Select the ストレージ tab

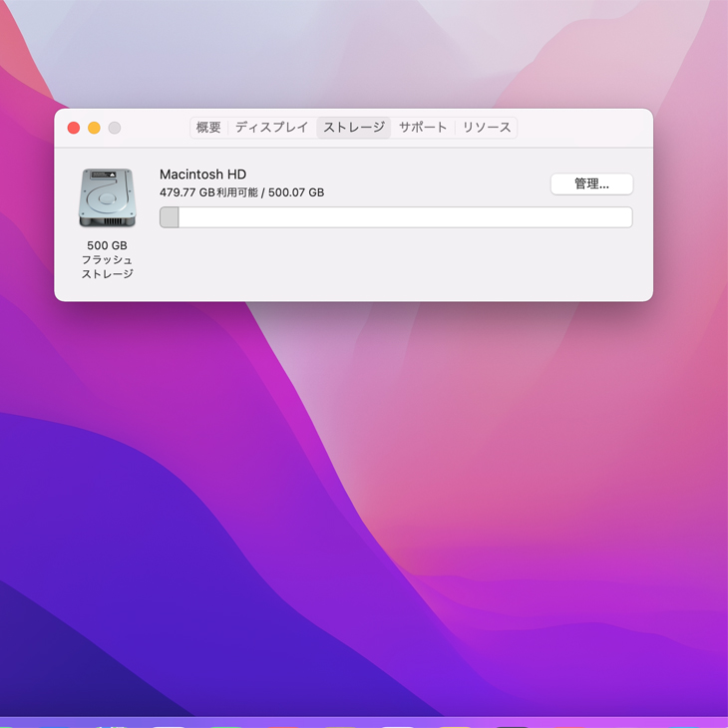pyautogui.click(x=353, y=128)
